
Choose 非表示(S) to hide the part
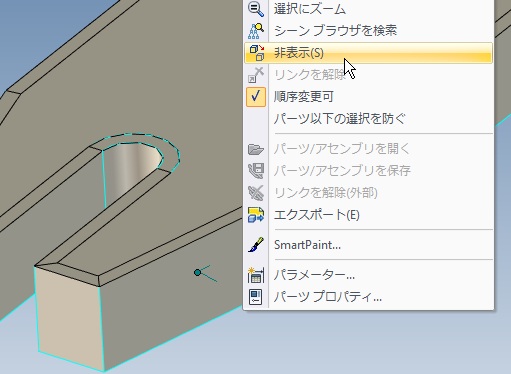[368, 53]
